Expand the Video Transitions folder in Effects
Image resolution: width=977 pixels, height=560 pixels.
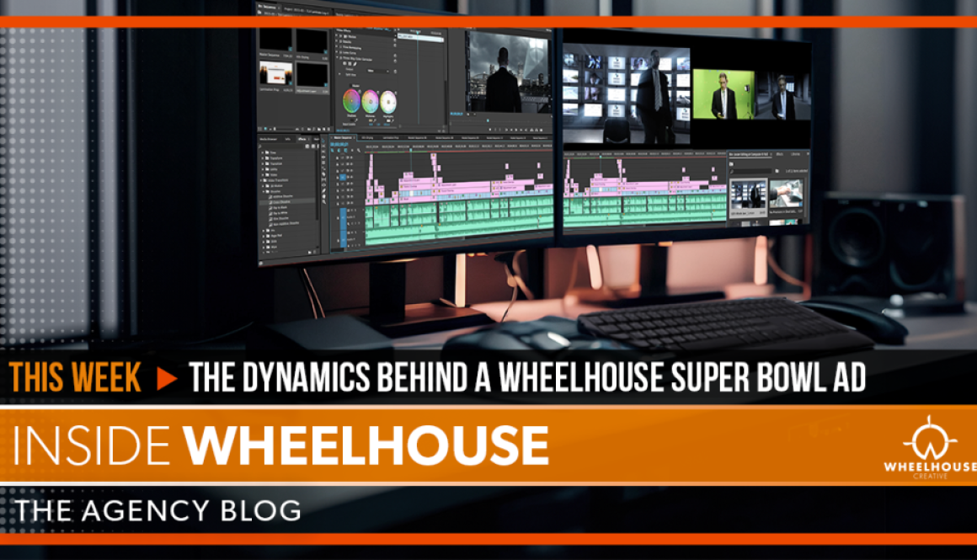[x=263, y=180]
